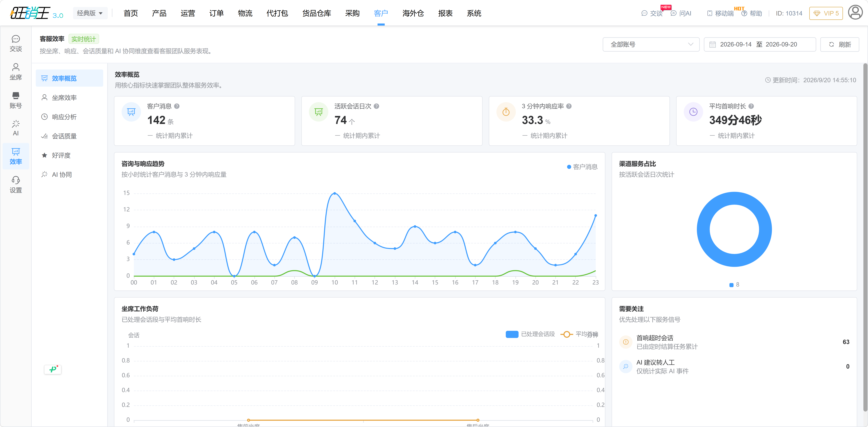The width and height of the screenshot is (868, 427).
Task: Click the help question icon next to 客户消息
Action: point(177,106)
